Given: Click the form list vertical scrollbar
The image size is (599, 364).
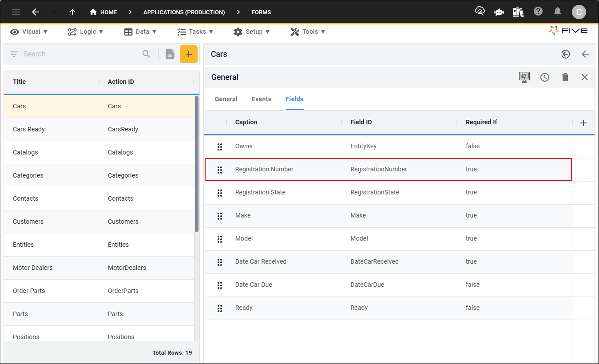Looking at the screenshot, I should [197, 164].
